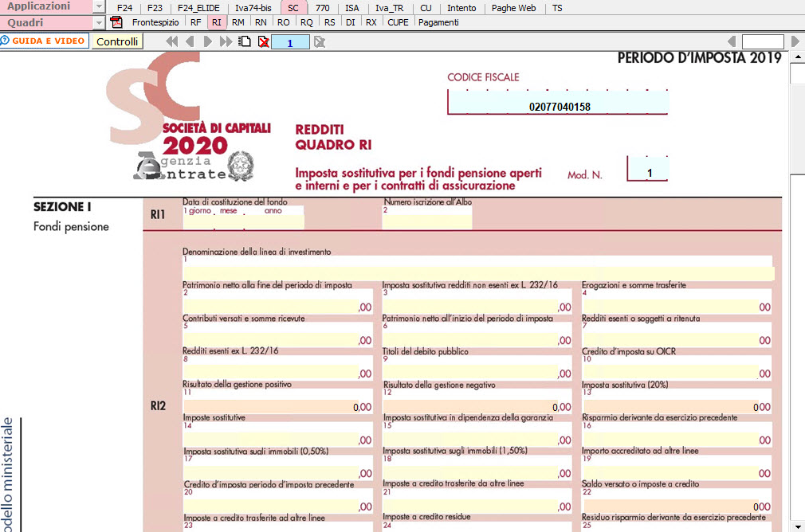Go to previous module arrow
Screen dimensions: 805x532
point(190,41)
